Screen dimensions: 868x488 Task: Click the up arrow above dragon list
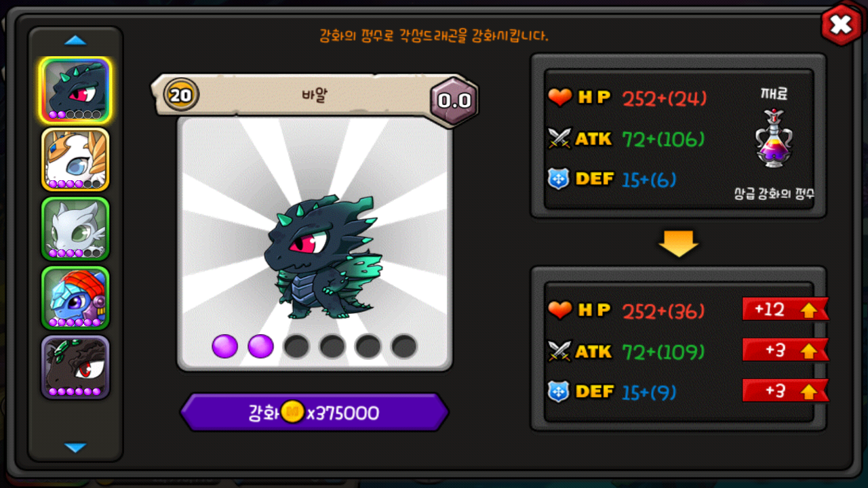point(75,41)
